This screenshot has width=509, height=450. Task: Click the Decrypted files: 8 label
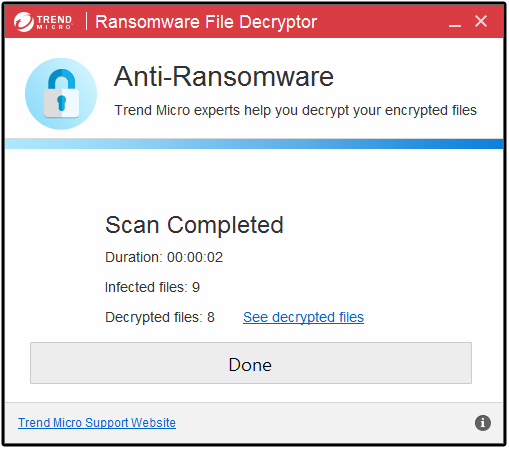pos(160,317)
